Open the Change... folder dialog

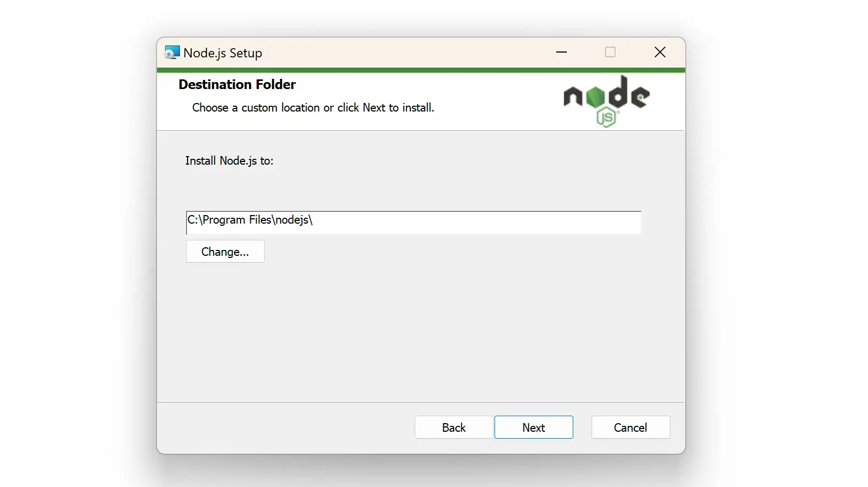click(225, 252)
